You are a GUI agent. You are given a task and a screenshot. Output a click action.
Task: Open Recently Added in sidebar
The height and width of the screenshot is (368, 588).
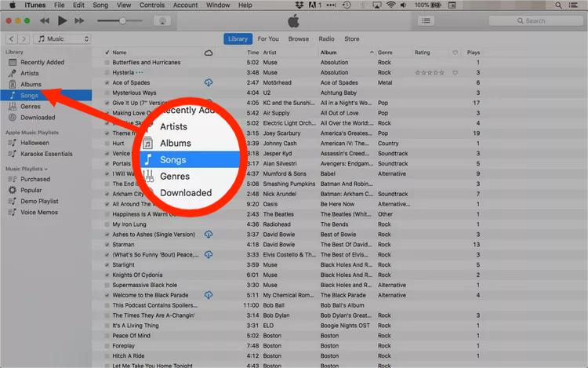click(42, 62)
